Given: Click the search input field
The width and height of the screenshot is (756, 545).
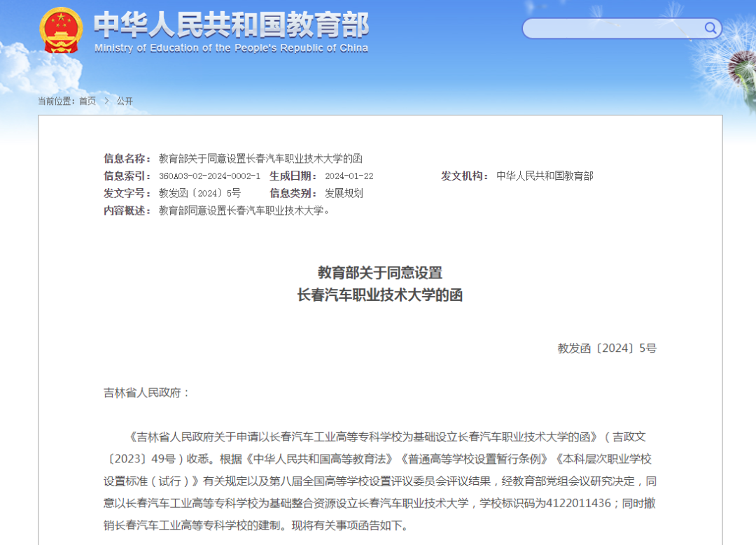Looking at the screenshot, I should 616,28.
